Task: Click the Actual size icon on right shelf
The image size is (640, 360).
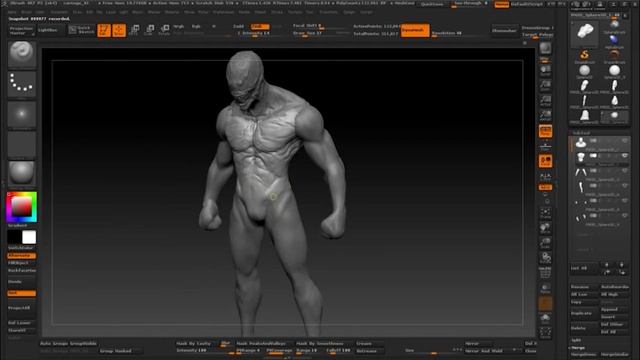Action: [545, 100]
